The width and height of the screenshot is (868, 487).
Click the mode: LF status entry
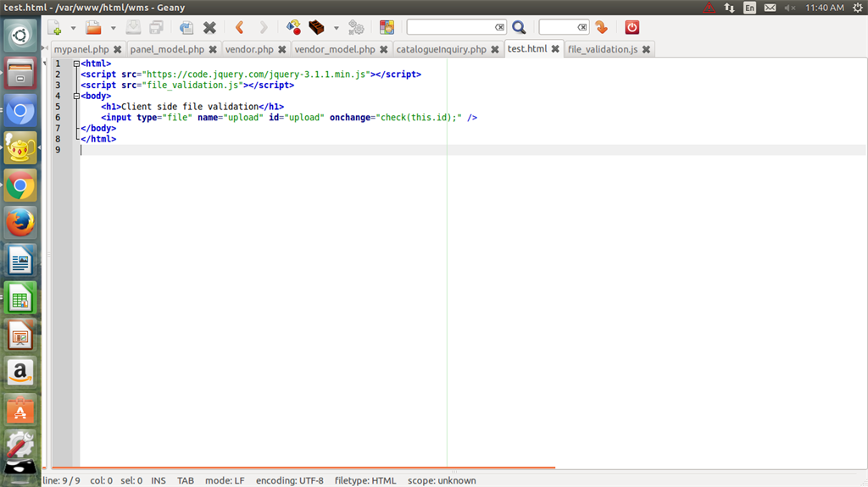click(225, 480)
